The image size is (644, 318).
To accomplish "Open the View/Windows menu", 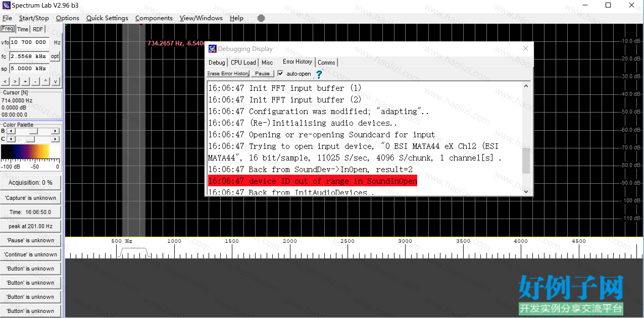I will pyautogui.click(x=201, y=18).
